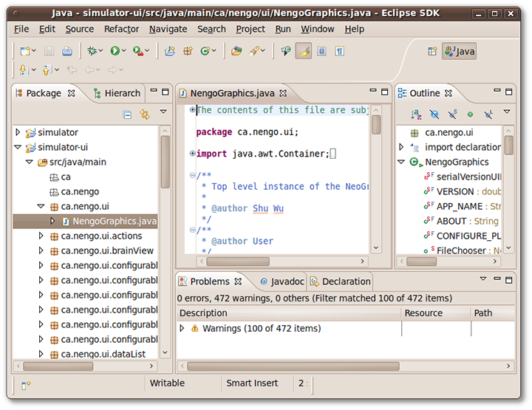
Task: Click New Java Class icon
Action: (x=205, y=51)
